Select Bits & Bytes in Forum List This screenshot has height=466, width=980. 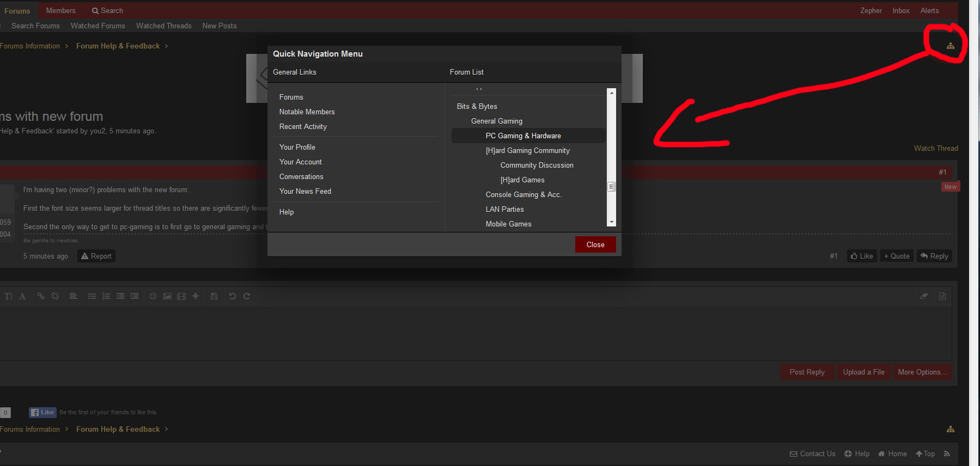coord(477,106)
